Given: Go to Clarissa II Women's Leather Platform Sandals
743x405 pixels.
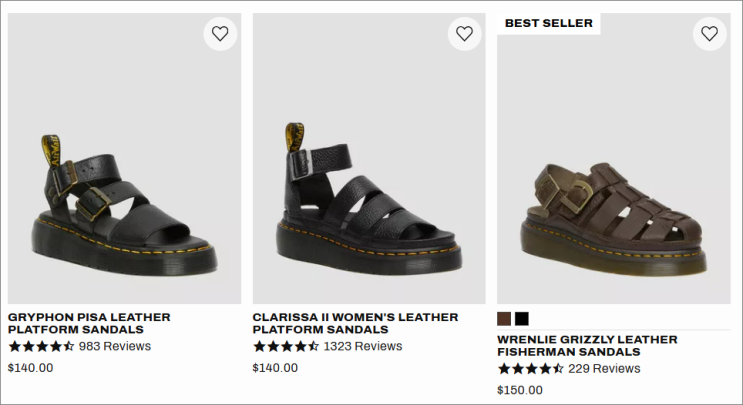Looking at the screenshot, I should pos(355,323).
